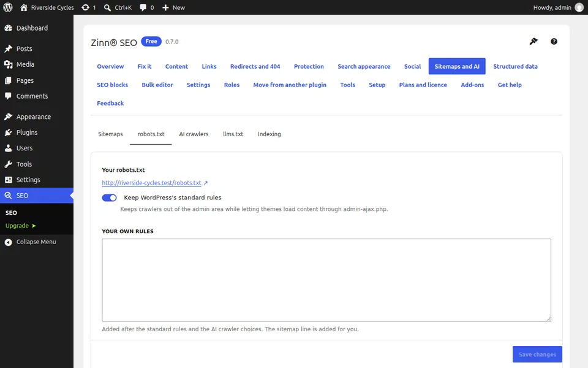Go to the Content tab
The image size is (588, 368).
(176, 66)
